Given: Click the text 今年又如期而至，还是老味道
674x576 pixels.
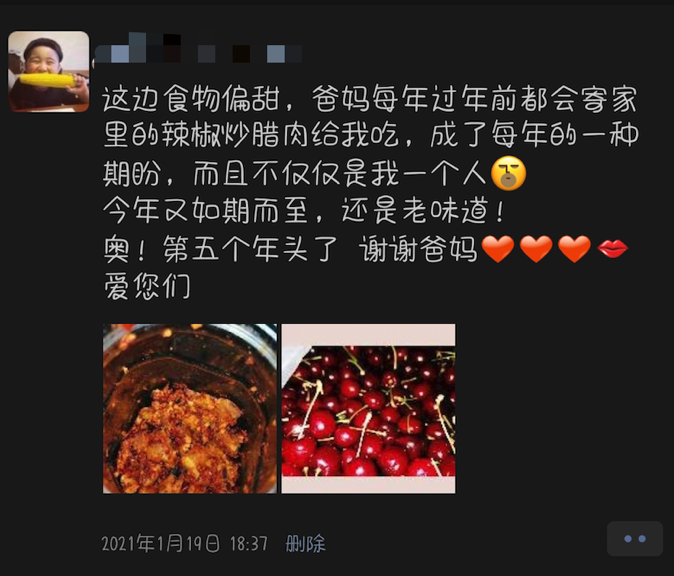Looking at the screenshot, I should coord(304,211).
